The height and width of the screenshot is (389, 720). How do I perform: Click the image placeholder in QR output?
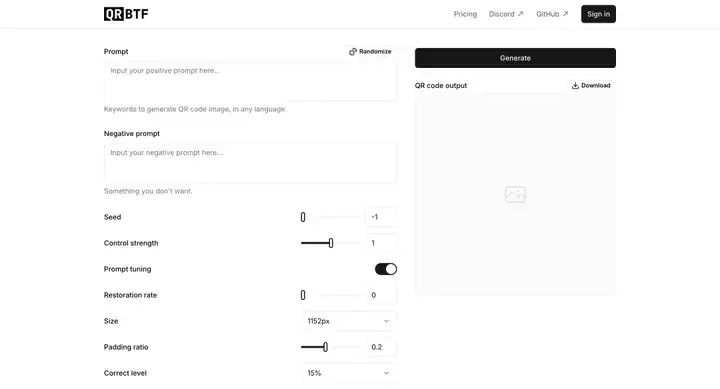pyautogui.click(x=515, y=194)
